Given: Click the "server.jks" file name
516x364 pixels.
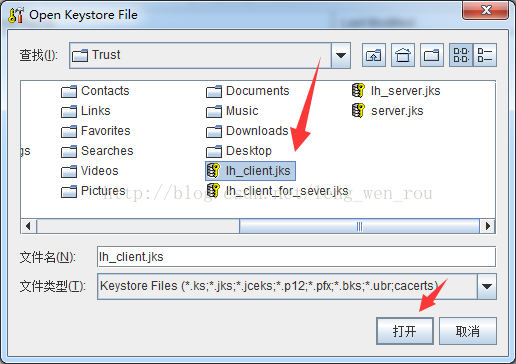Looking at the screenshot, I should pos(397,111).
